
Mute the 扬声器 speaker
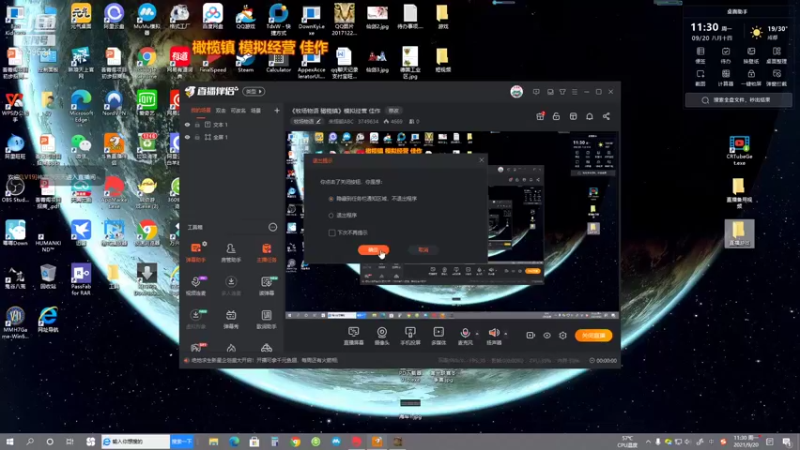pyautogui.click(x=493, y=336)
